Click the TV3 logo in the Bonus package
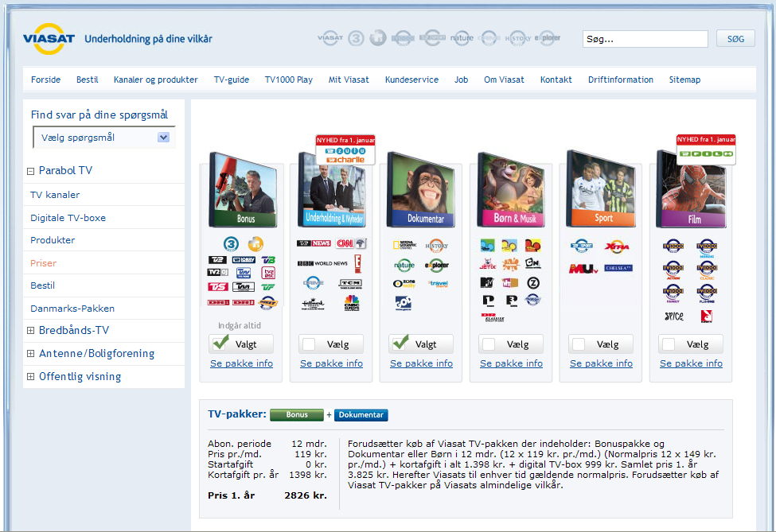776x532 pixels. coord(231,244)
